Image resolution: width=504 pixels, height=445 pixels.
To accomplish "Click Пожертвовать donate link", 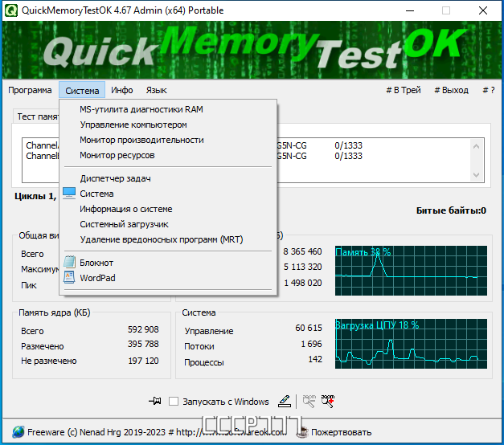I will pyautogui.click(x=341, y=432).
